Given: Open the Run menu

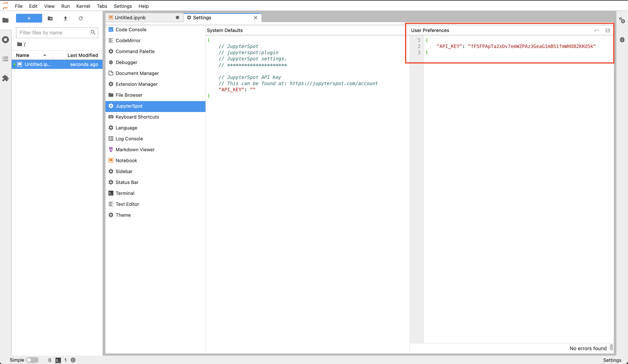Looking at the screenshot, I should [65, 6].
